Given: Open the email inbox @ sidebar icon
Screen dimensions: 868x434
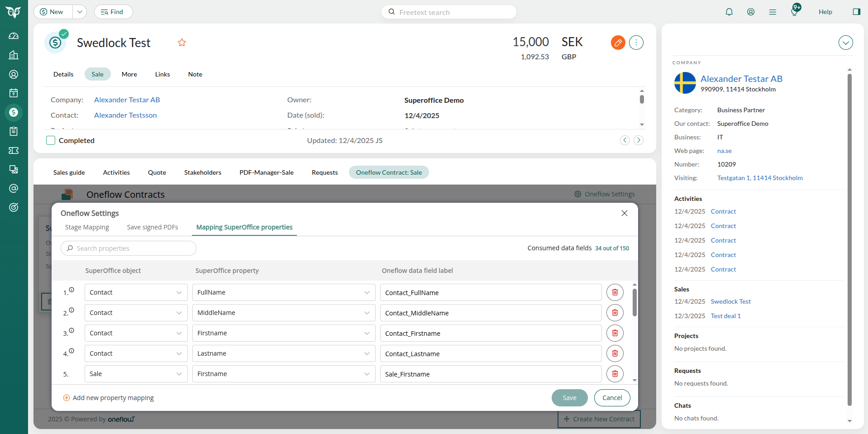Looking at the screenshot, I should pyautogui.click(x=14, y=188).
